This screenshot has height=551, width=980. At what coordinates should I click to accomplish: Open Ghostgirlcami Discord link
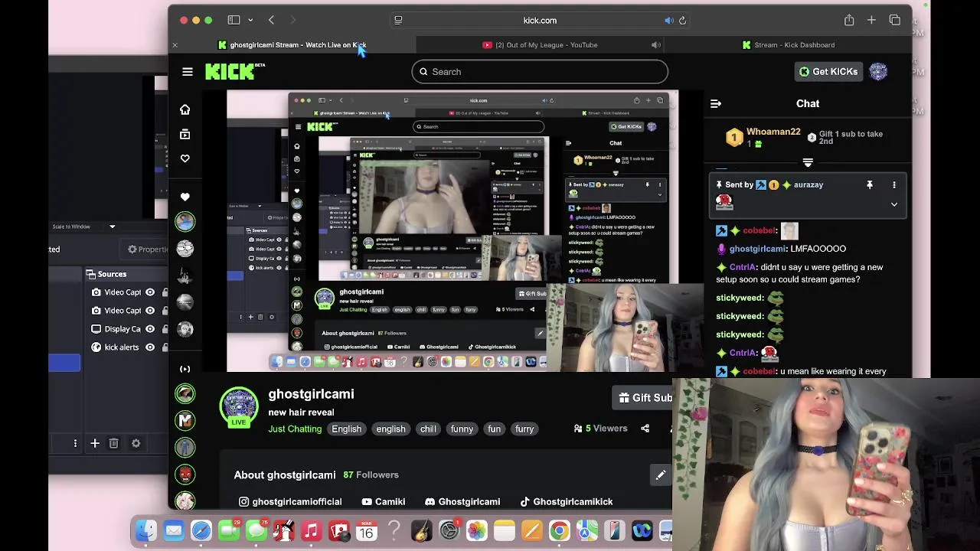coord(462,501)
